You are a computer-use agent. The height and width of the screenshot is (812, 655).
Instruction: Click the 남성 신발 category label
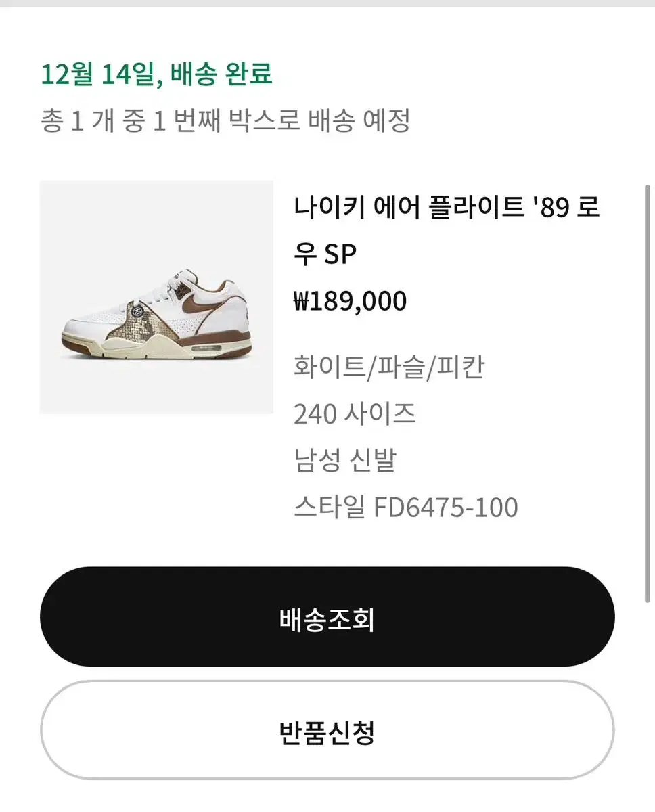[x=344, y=459]
